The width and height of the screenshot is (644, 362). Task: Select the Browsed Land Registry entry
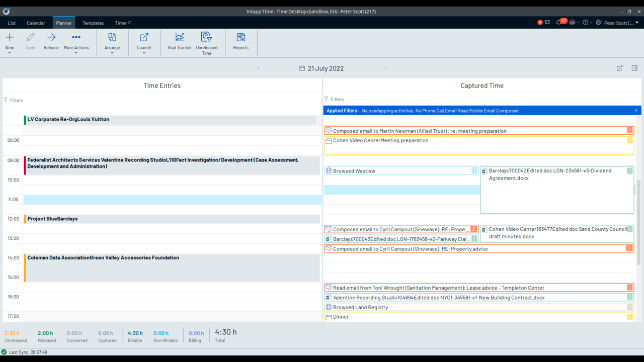pyautogui.click(x=479, y=307)
